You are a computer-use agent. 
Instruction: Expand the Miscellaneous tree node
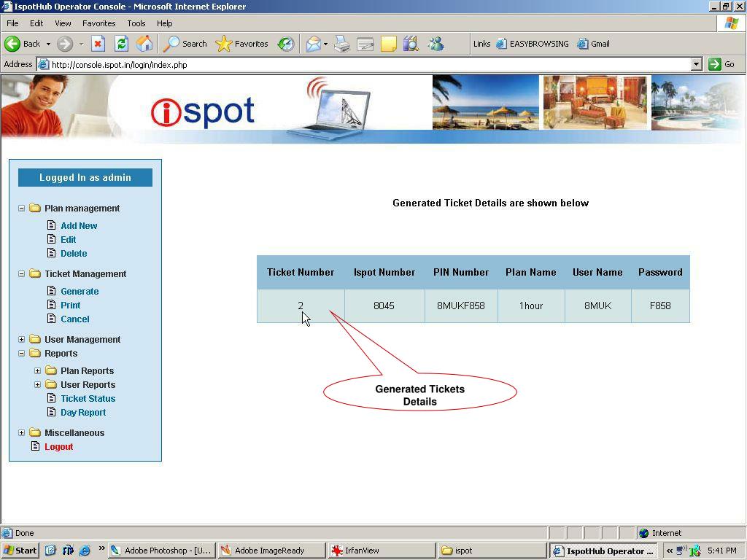[21, 433]
